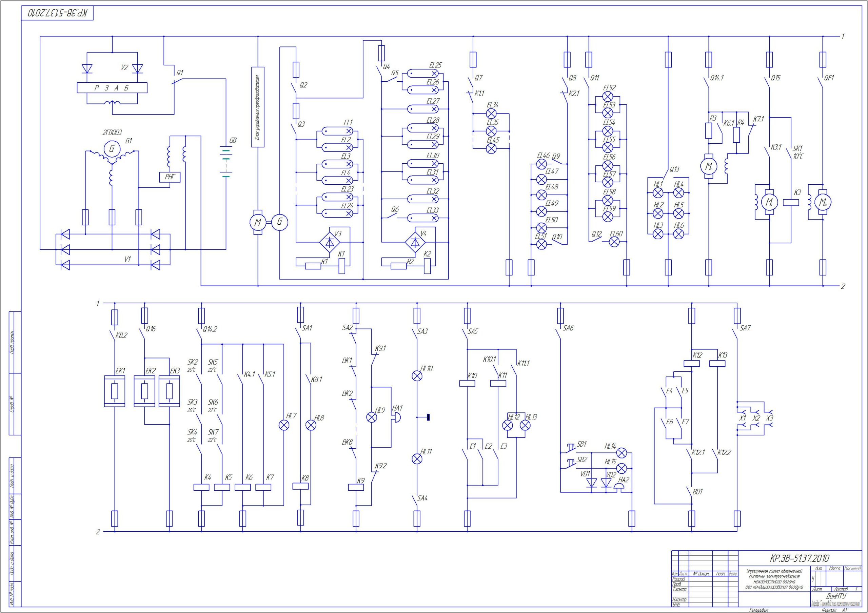Click the EL33 lamp label
Screen dimensions: 868x613
click(x=433, y=210)
